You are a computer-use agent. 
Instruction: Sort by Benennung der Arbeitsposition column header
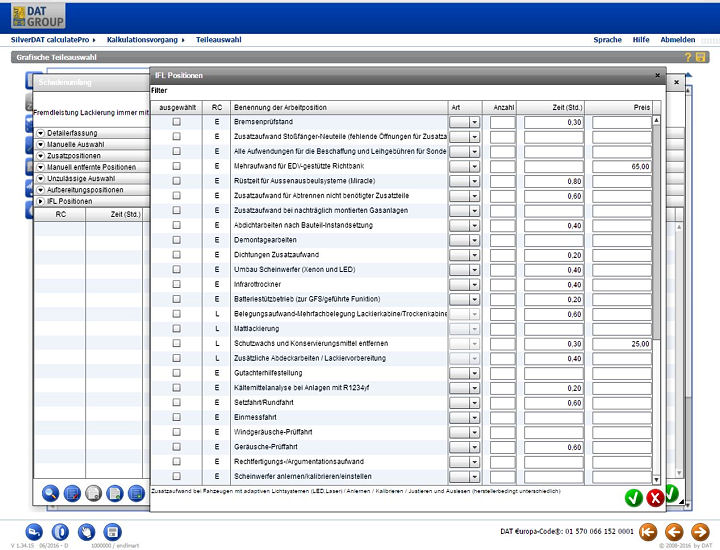point(339,107)
